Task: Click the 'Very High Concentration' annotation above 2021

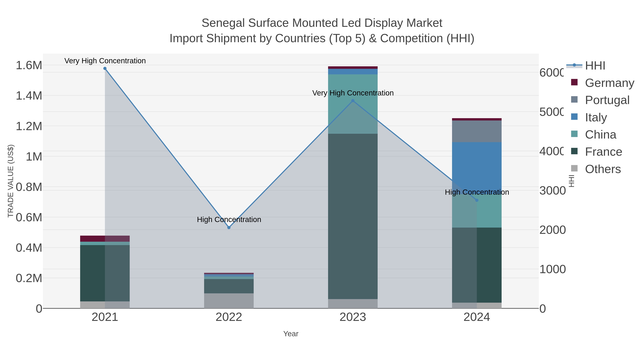Action: [105, 61]
